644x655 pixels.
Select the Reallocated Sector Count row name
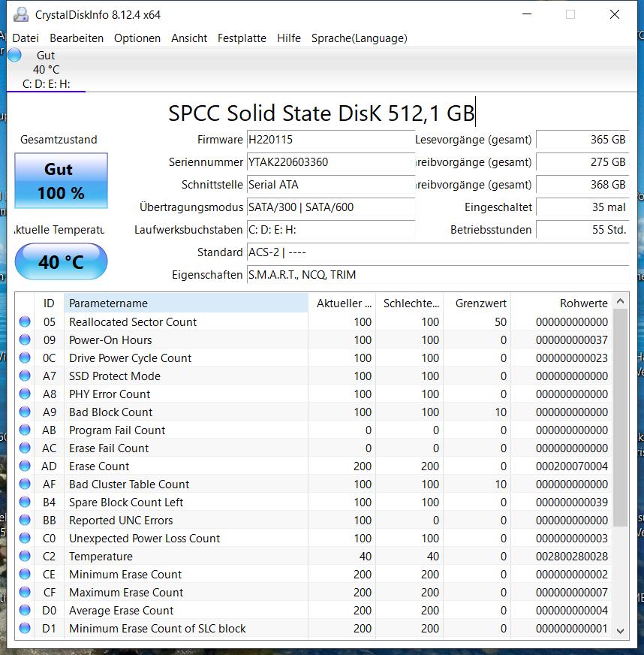point(133,322)
